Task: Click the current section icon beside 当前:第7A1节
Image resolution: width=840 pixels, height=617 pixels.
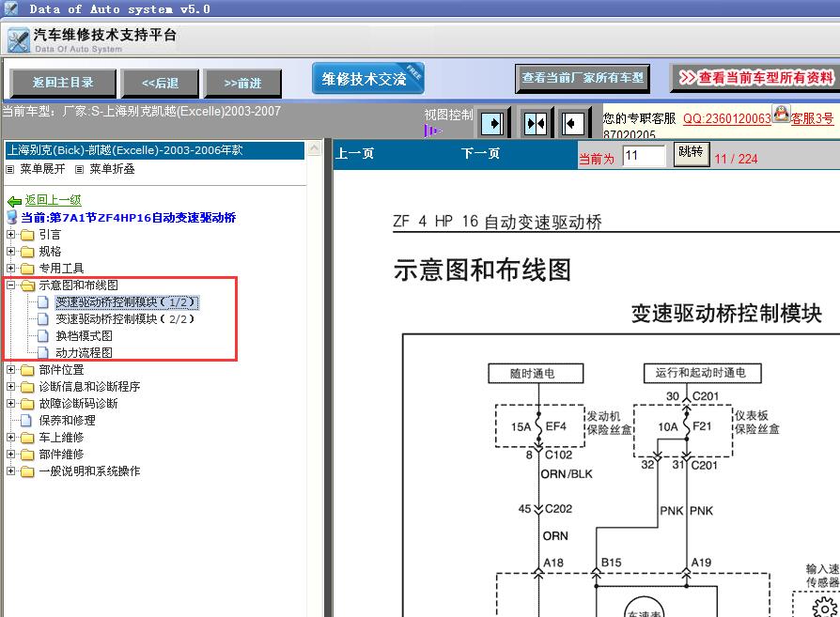Action: 12,218
